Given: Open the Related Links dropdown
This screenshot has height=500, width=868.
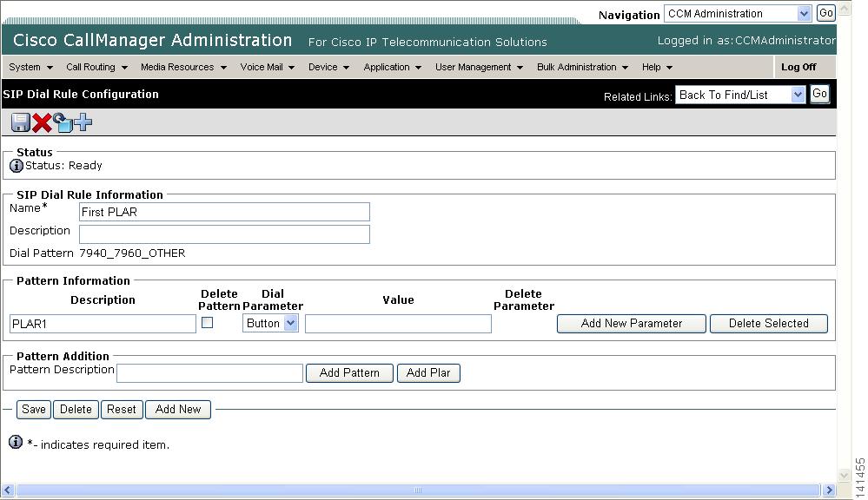Looking at the screenshot, I should tap(739, 95).
